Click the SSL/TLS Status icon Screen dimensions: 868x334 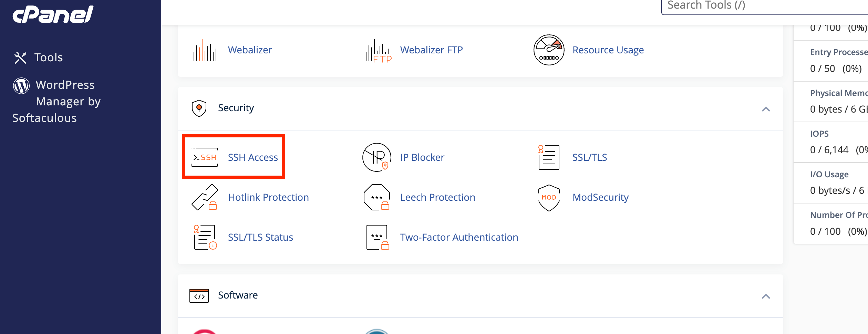pyautogui.click(x=205, y=237)
